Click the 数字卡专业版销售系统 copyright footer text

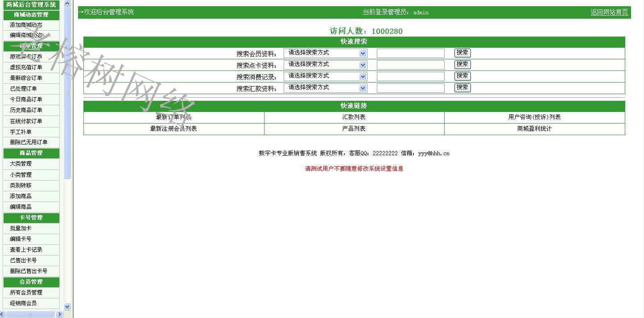coord(354,153)
